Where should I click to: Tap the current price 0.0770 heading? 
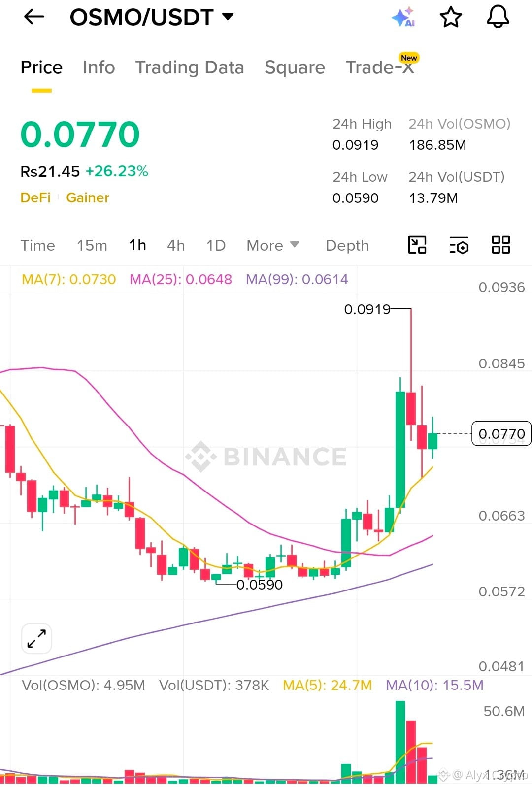pos(80,134)
